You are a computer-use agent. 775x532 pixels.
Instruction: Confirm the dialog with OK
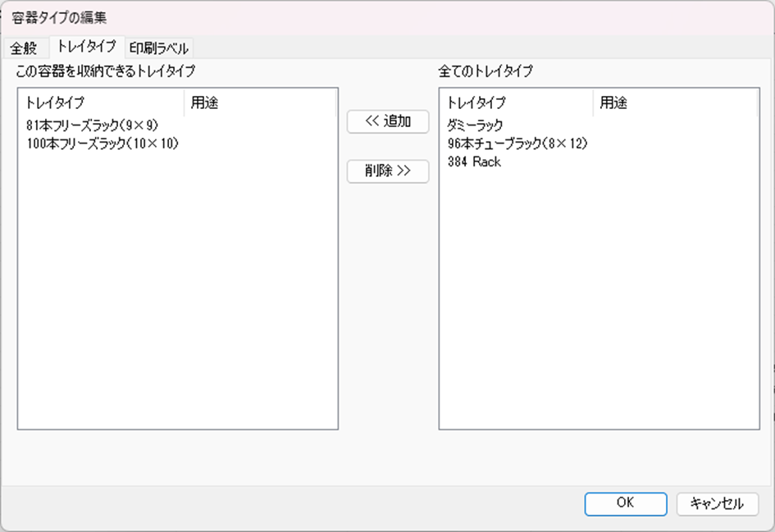point(625,503)
